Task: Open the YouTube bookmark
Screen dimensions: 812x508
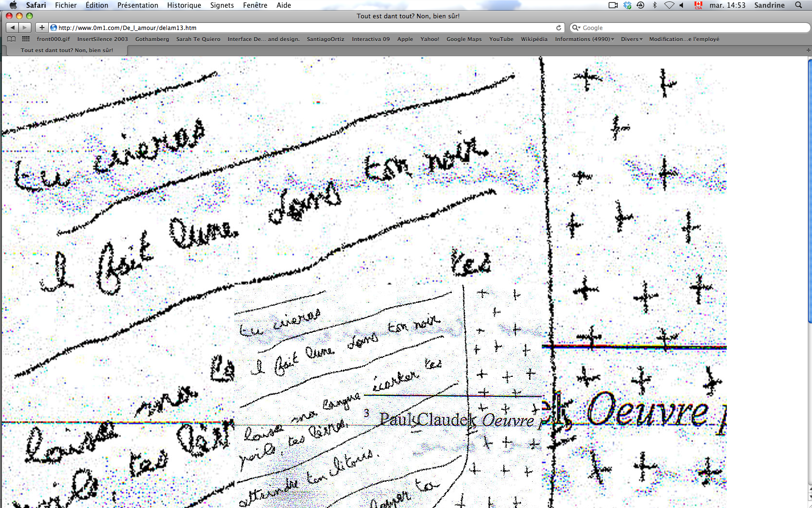Action: (x=501, y=39)
